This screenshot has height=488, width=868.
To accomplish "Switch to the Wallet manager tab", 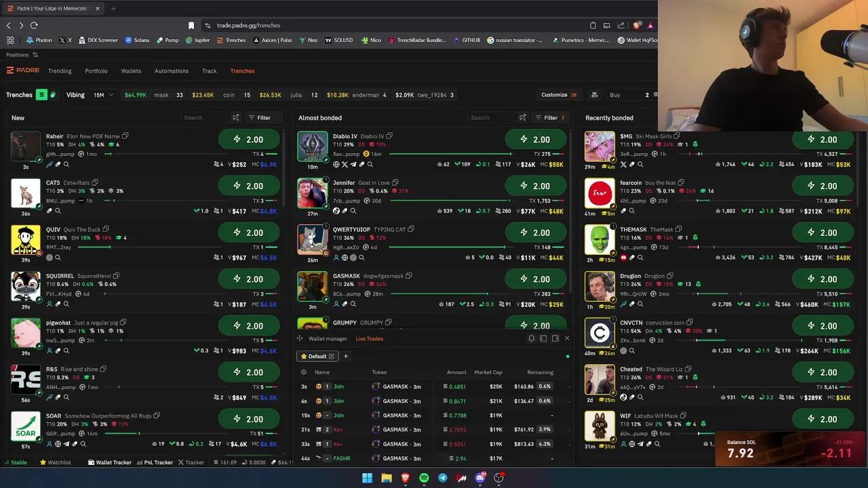I will (328, 339).
